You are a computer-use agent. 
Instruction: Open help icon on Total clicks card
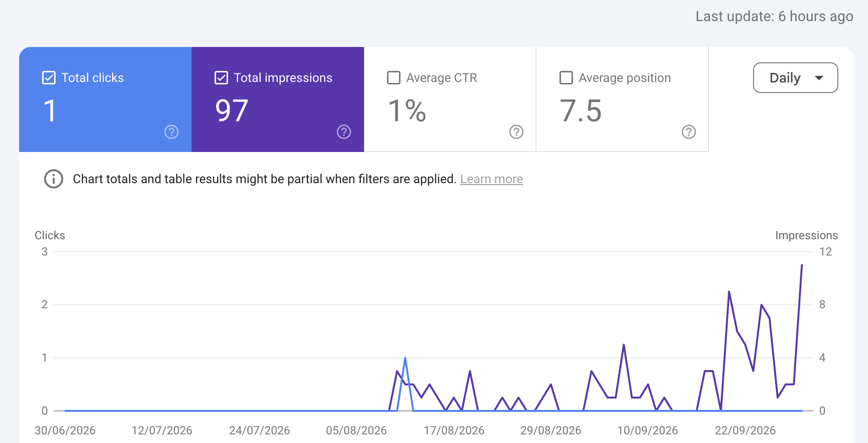171,132
